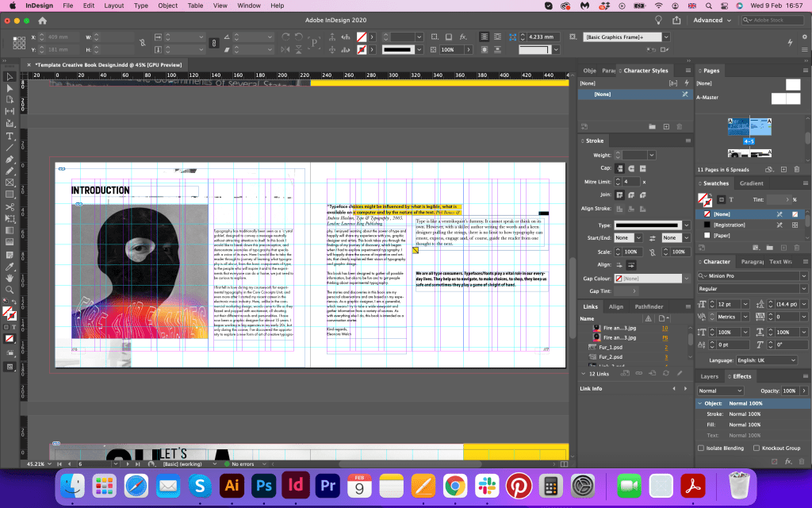Screen dimensions: 812x508
Task: Click create new page icon in Pages panel
Action: [x=785, y=170]
